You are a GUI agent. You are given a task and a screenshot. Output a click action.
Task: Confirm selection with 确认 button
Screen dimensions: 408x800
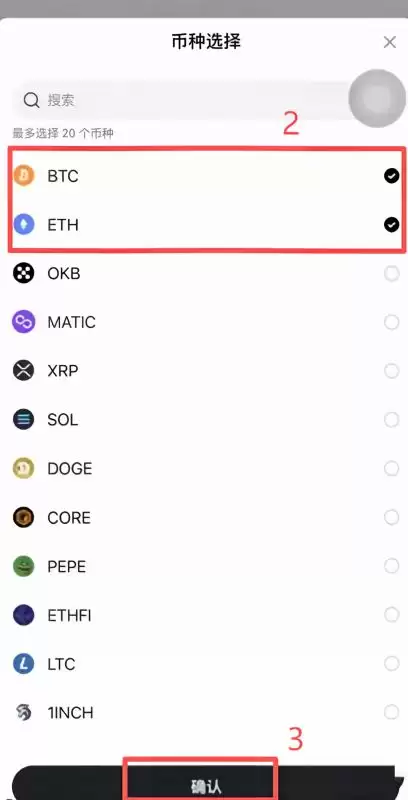tap(204, 783)
